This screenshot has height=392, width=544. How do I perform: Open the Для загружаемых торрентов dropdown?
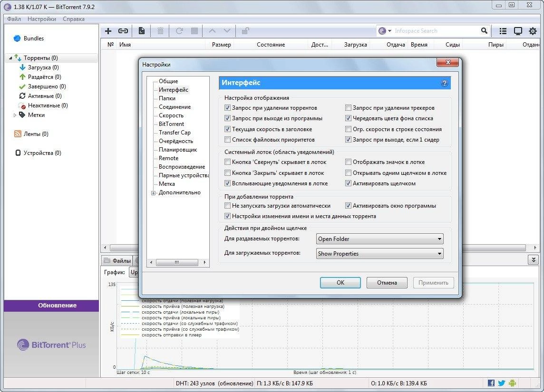379,253
